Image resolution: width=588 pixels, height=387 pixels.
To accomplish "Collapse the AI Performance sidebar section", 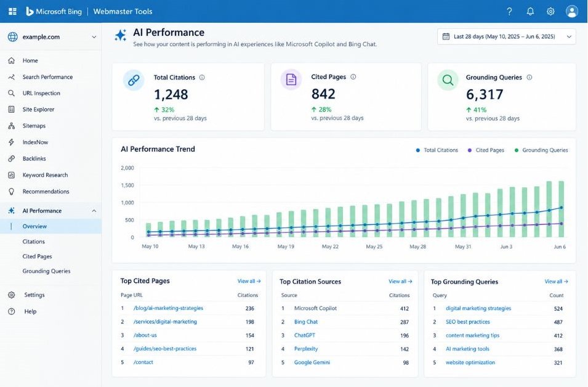I will click(94, 211).
